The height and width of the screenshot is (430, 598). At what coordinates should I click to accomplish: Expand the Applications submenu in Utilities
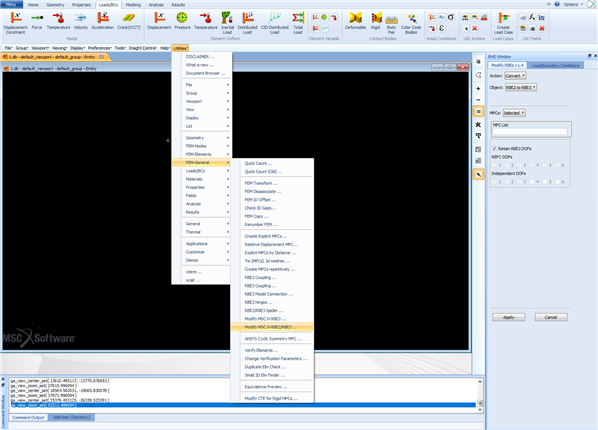coord(207,243)
